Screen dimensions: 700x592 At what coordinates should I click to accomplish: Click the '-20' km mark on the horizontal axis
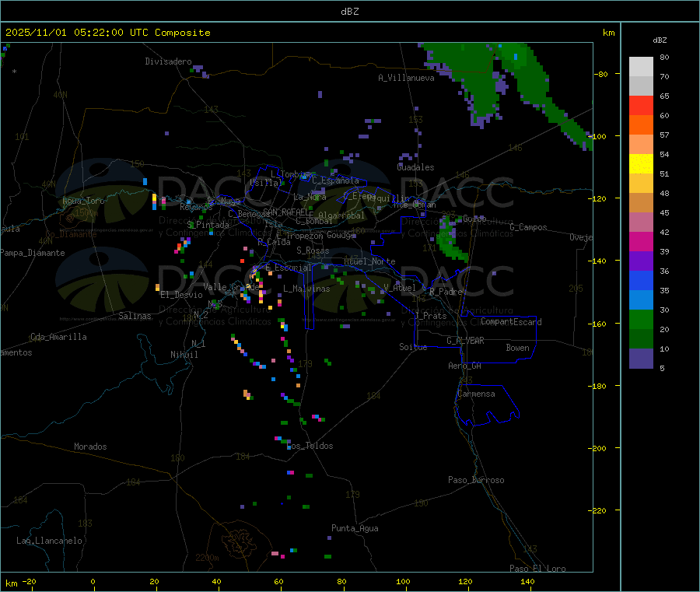29,581
